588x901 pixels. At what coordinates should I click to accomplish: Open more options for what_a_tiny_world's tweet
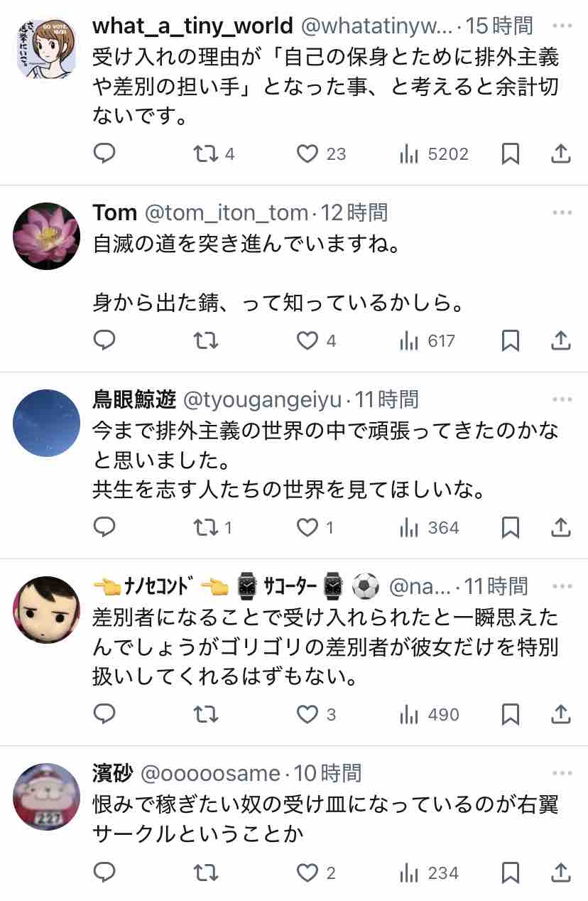point(562,26)
